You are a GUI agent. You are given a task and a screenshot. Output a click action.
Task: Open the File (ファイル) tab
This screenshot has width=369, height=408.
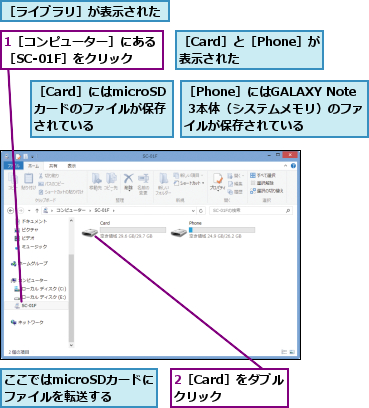click(13, 166)
